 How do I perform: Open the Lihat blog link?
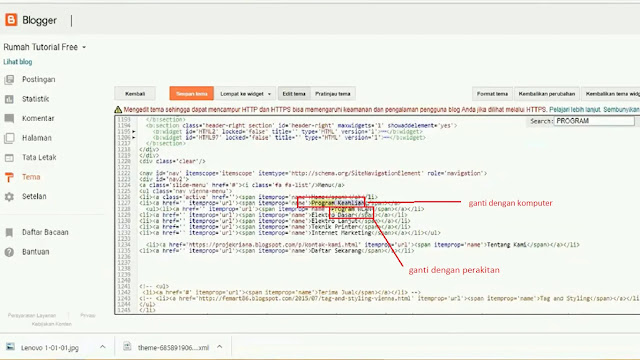[18, 62]
